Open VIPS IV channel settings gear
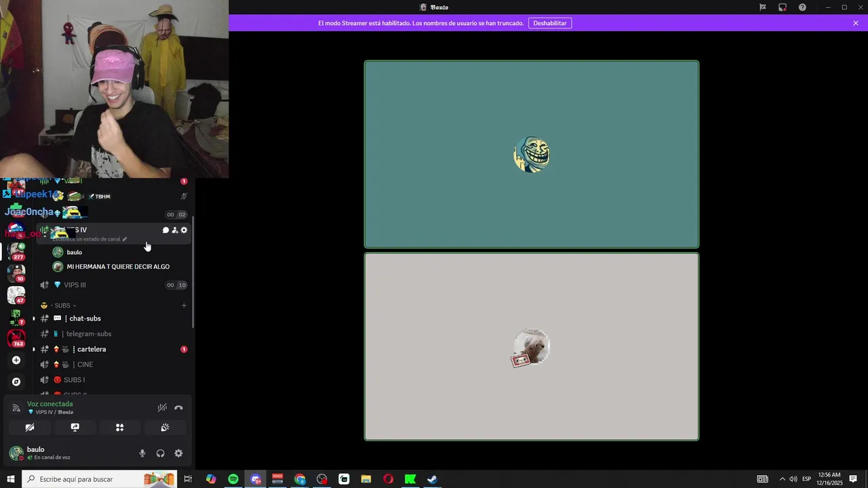Screen dimensions: 868x488 184,230
